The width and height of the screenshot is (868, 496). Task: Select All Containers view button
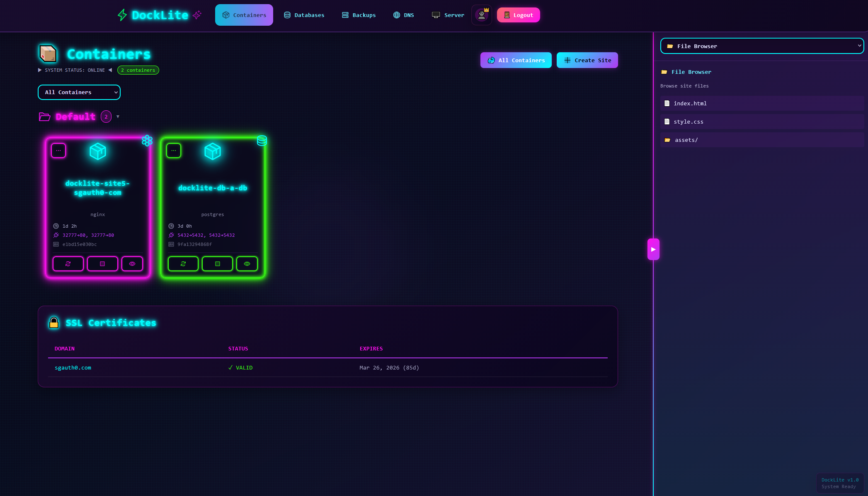(516, 60)
